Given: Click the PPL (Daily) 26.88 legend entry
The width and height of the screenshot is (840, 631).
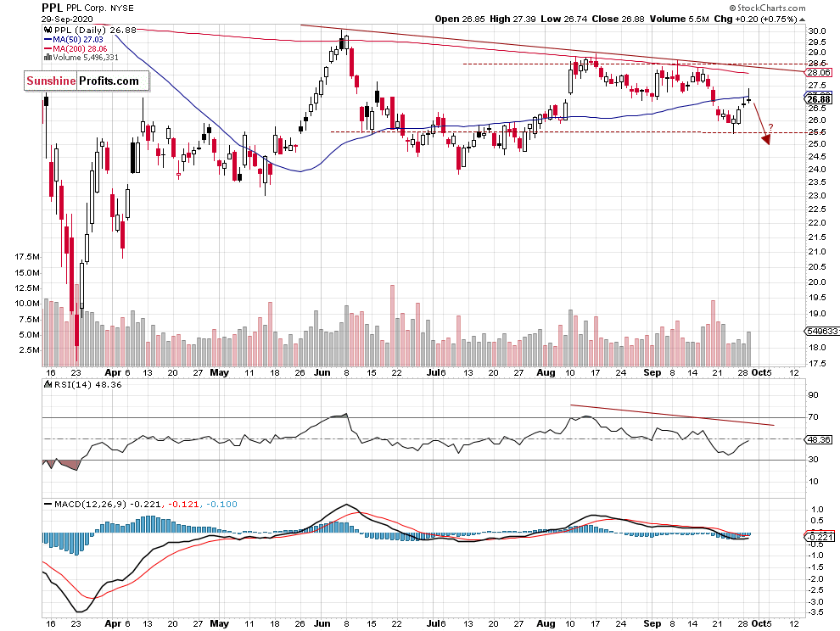Looking at the screenshot, I should click(95, 31).
